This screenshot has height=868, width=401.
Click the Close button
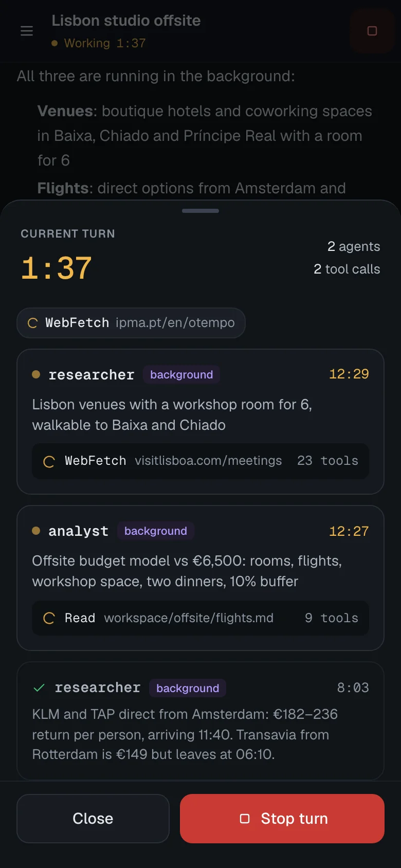click(93, 819)
